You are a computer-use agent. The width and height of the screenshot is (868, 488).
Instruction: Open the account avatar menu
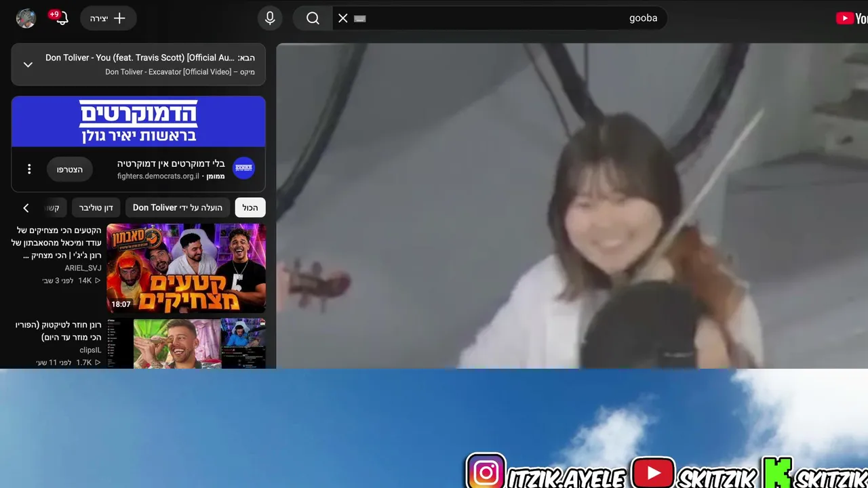(26, 18)
